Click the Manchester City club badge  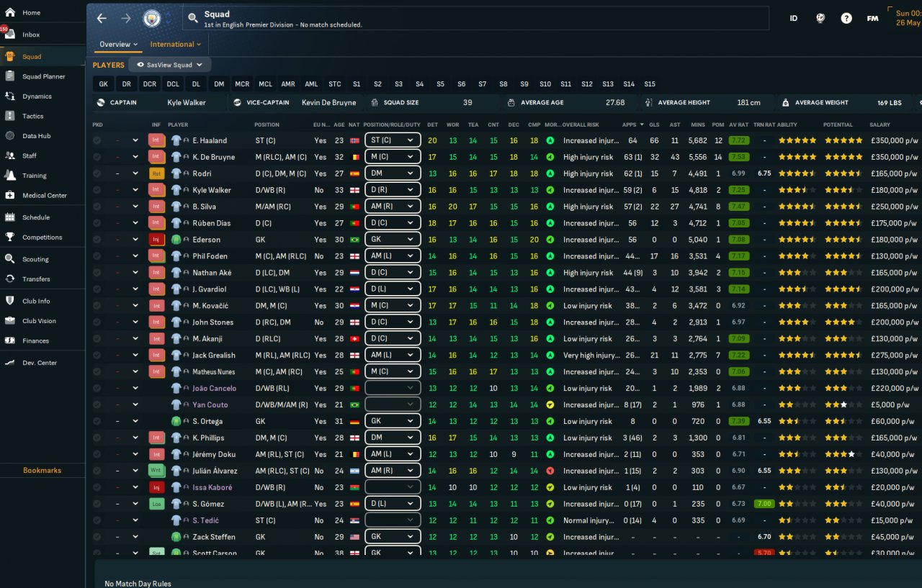(x=152, y=19)
